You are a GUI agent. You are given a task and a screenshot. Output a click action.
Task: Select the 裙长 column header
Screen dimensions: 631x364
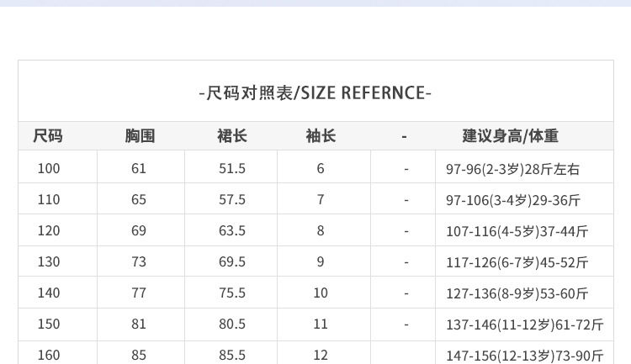tap(232, 135)
